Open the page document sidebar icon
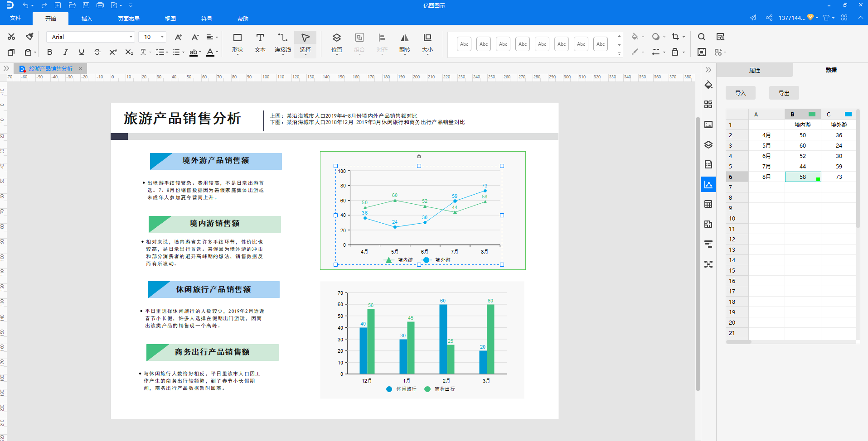Image resolution: width=868 pixels, height=441 pixels. click(x=708, y=164)
